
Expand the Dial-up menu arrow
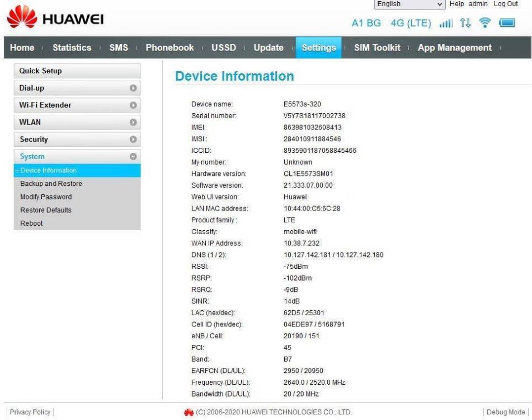pyautogui.click(x=133, y=88)
